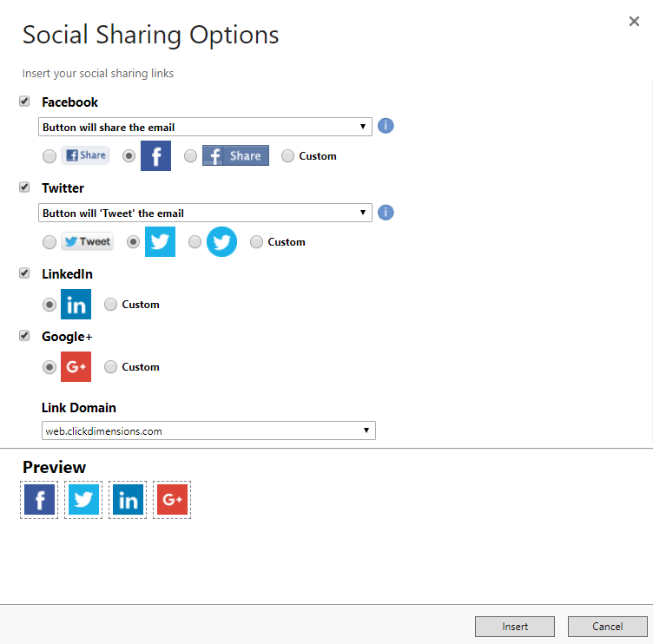The height and width of the screenshot is (644, 653).
Task: Select the small Tweet radio button
Action: (49, 242)
